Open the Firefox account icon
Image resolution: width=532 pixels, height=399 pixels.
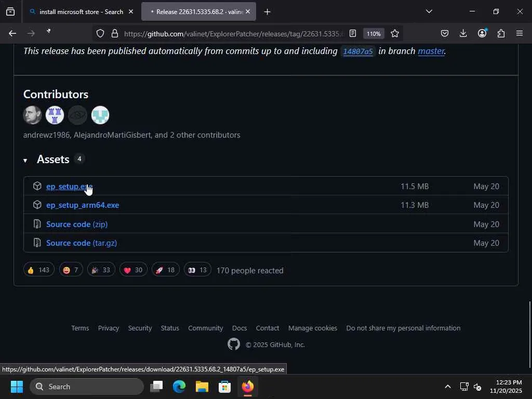482,33
